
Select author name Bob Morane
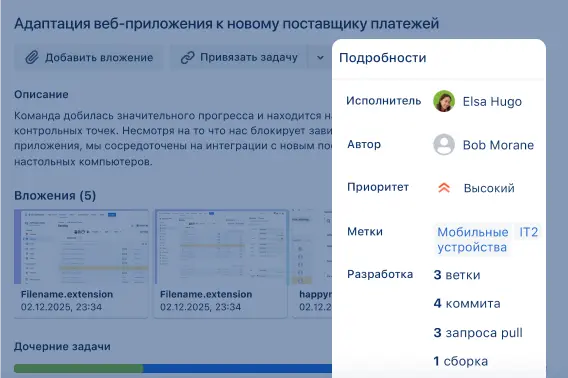pyautogui.click(x=498, y=145)
